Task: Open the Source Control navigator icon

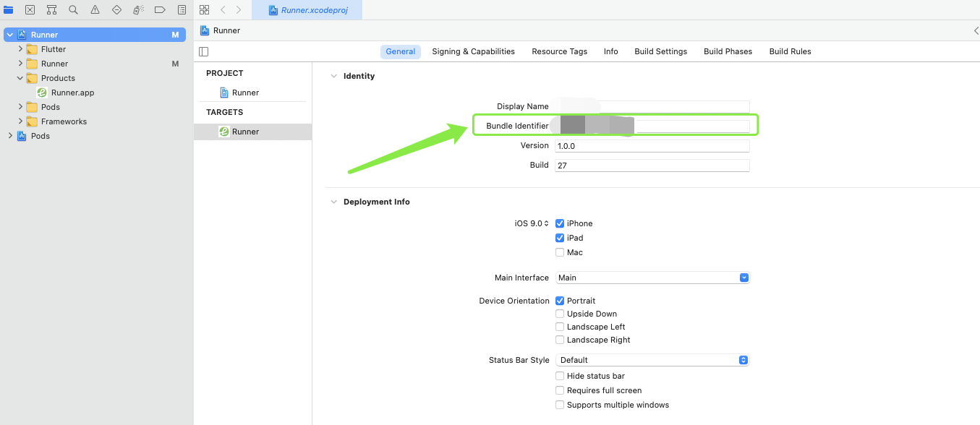Action: (30, 10)
